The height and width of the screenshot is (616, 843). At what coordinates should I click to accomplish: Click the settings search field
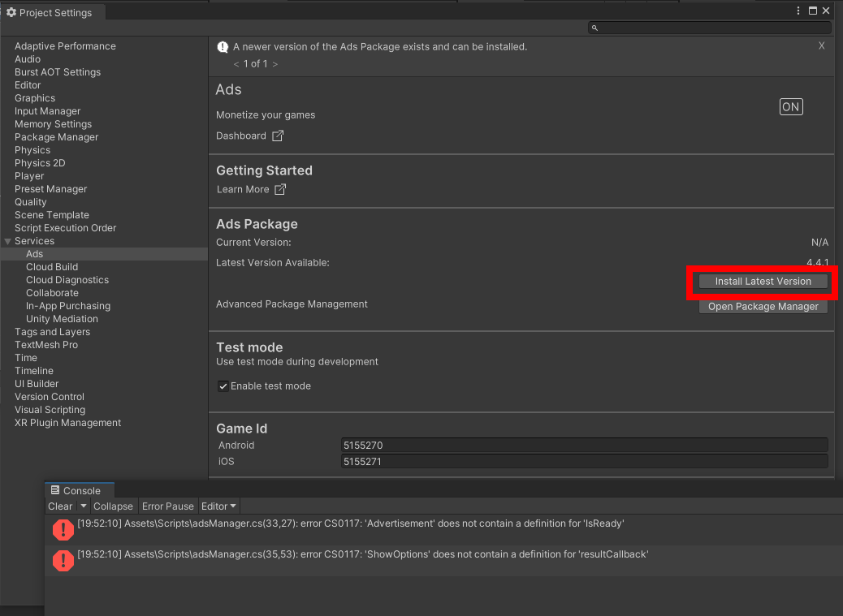click(710, 28)
